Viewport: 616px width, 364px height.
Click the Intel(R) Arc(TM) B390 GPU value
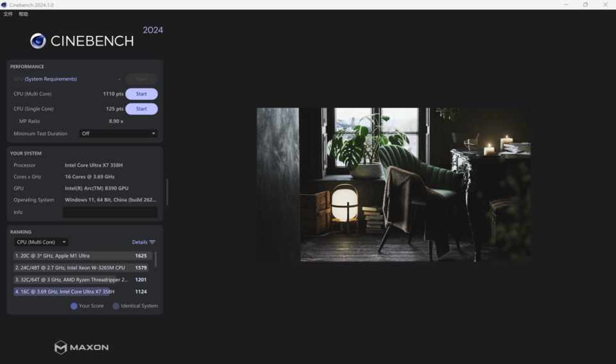[x=97, y=188]
